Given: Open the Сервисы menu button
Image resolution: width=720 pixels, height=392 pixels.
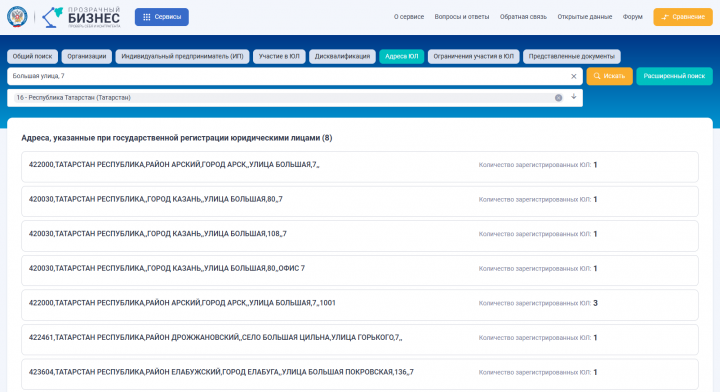Looking at the screenshot, I should (x=162, y=17).
